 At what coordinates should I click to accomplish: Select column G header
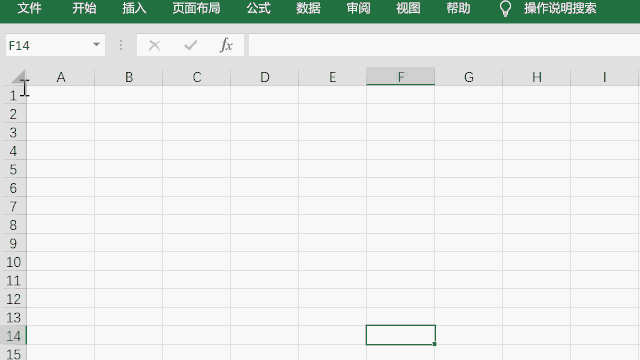coord(469,77)
